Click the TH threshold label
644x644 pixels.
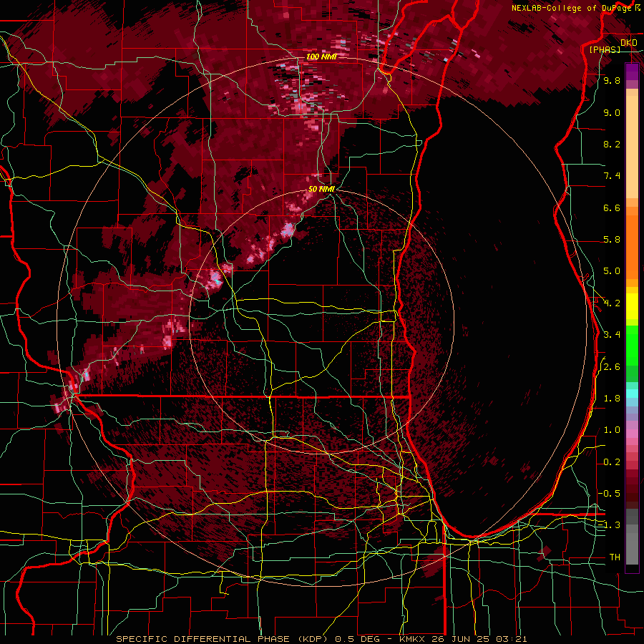615,557
